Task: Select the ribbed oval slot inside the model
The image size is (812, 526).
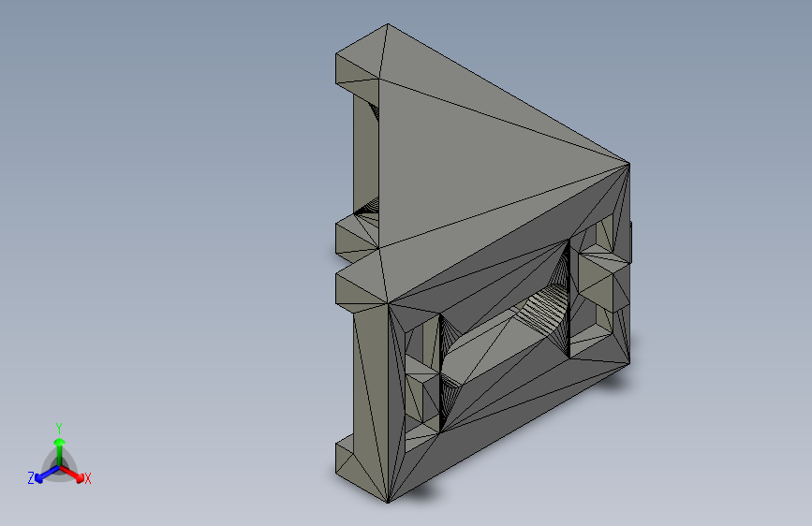Action: (x=505, y=337)
